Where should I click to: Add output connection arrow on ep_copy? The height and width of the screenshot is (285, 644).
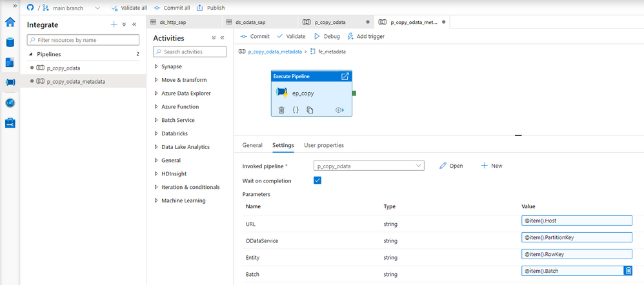pos(339,110)
